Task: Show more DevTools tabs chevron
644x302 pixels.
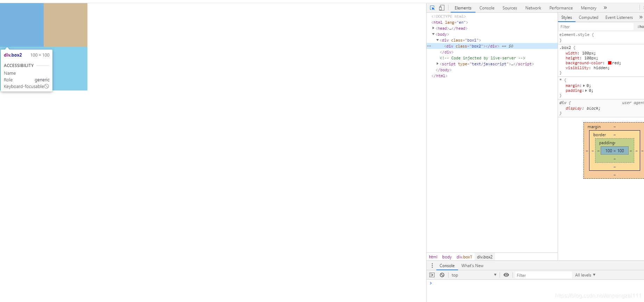Action: pyautogui.click(x=605, y=8)
